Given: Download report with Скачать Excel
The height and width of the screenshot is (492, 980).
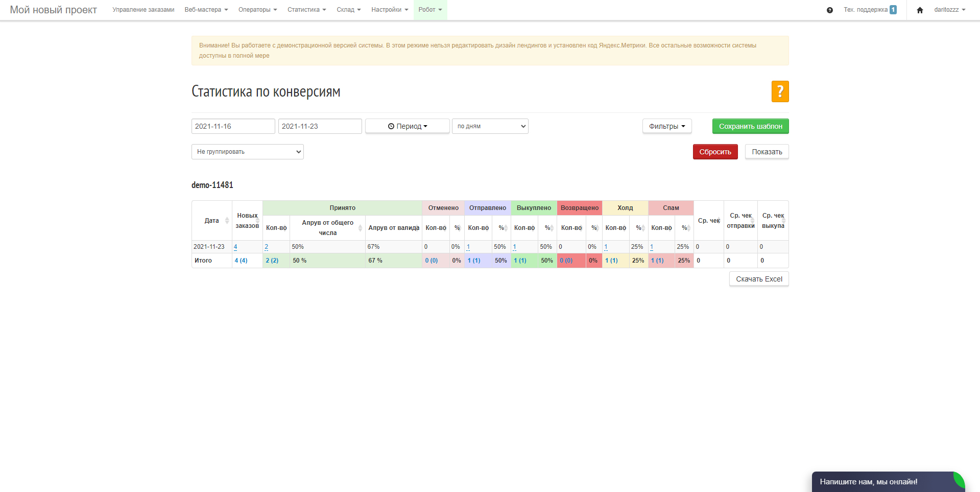Looking at the screenshot, I should point(759,279).
